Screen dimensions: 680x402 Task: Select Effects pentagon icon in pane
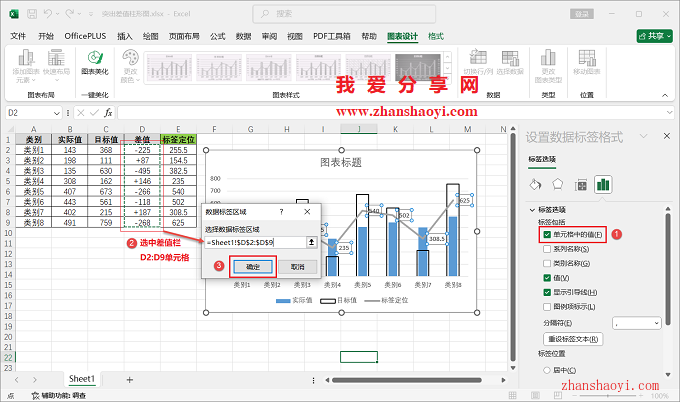pyautogui.click(x=558, y=185)
